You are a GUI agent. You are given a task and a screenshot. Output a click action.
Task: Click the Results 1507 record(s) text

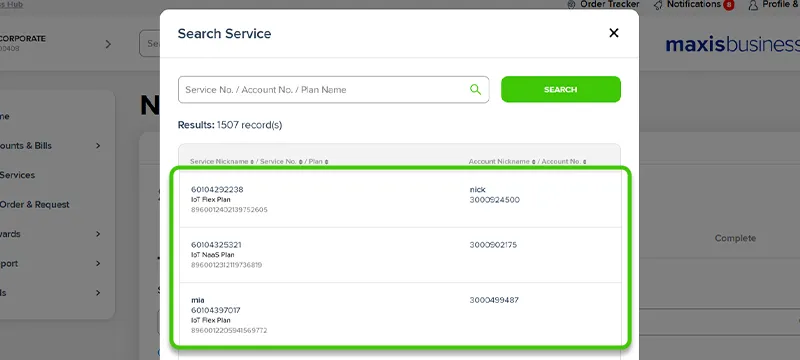tap(230, 125)
